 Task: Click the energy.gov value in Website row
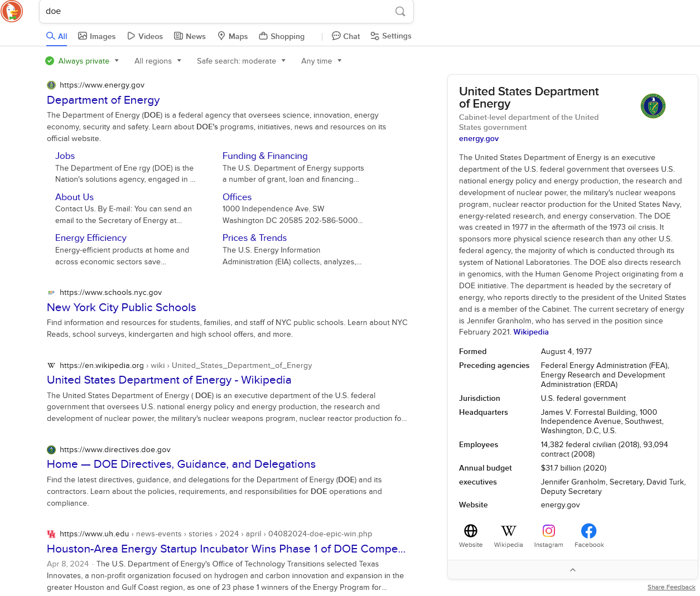pos(560,505)
